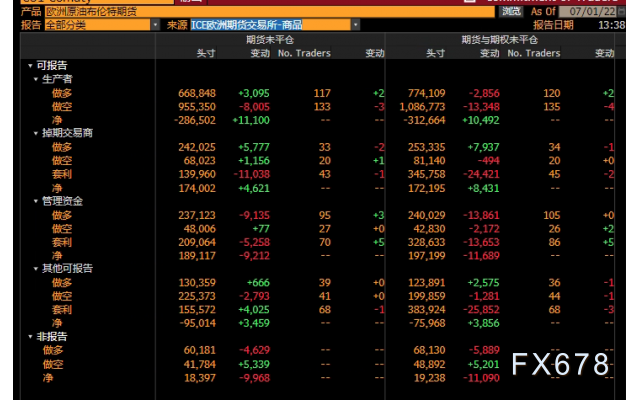Image resolution: width=640 pixels, height=400 pixels.
Task: Click 头寸 header under 期货与期权未平仓
Action: 436,53
